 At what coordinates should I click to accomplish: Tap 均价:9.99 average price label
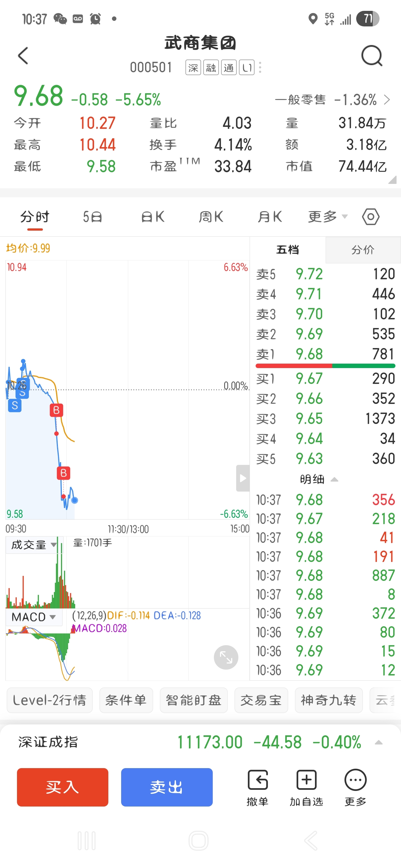point(28,248)
